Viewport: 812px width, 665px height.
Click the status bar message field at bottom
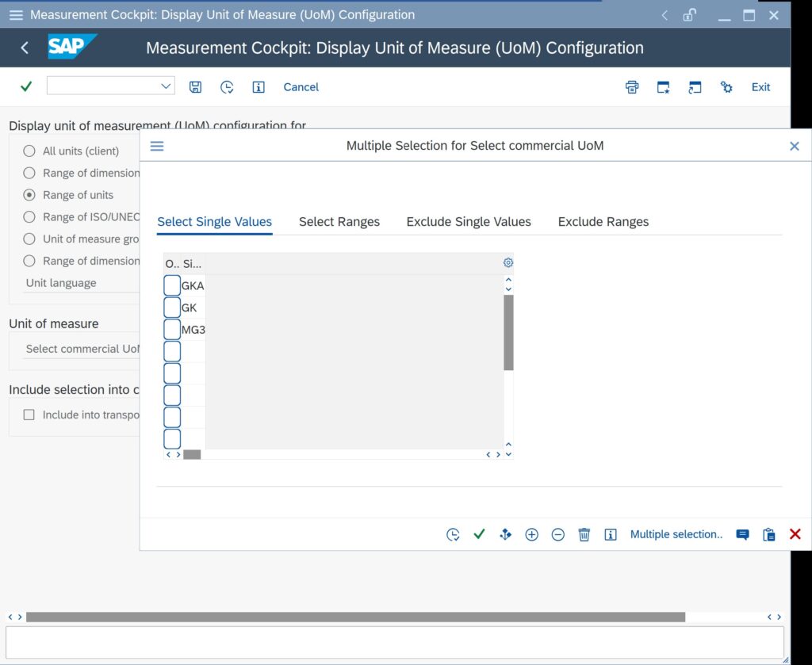(x=395, y=642)
